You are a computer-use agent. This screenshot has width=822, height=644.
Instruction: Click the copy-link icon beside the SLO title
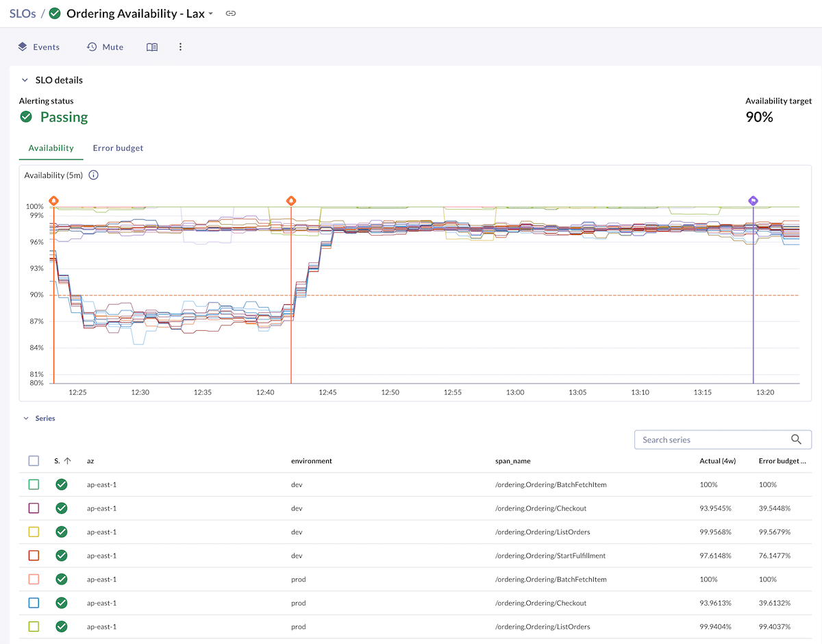point(230,13)
